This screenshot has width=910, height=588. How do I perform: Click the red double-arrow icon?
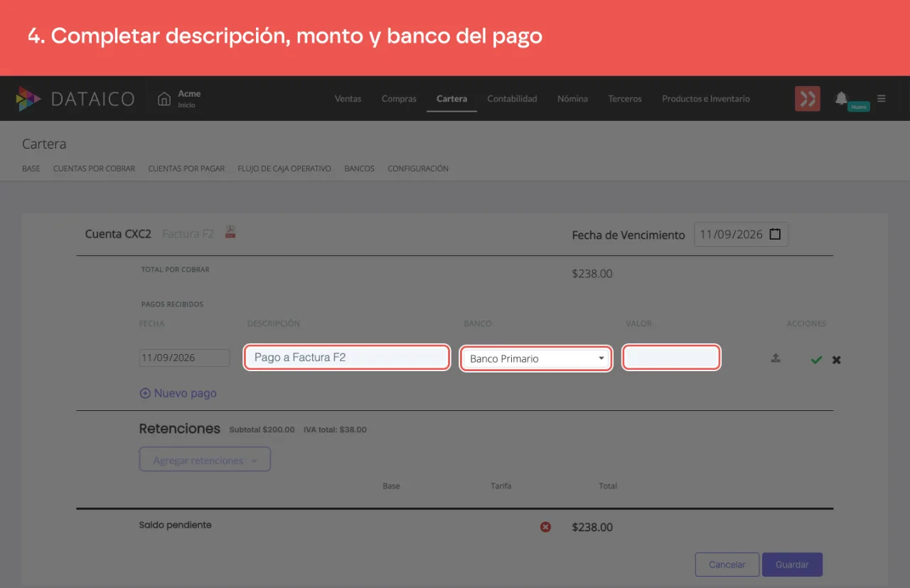coord(808,99)
